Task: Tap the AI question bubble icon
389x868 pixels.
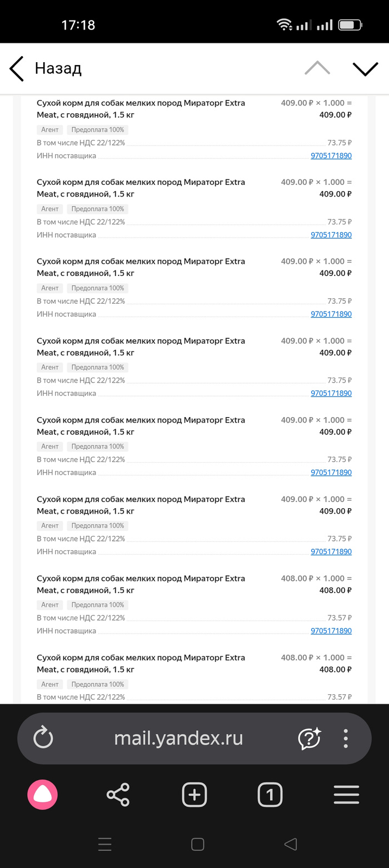Action: pos(310,738)
